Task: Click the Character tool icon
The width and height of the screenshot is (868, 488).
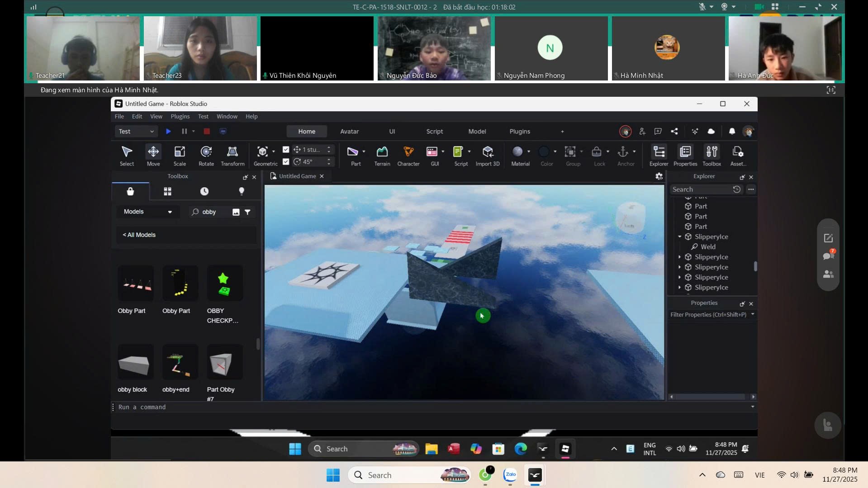Action: tap(408, 155)
